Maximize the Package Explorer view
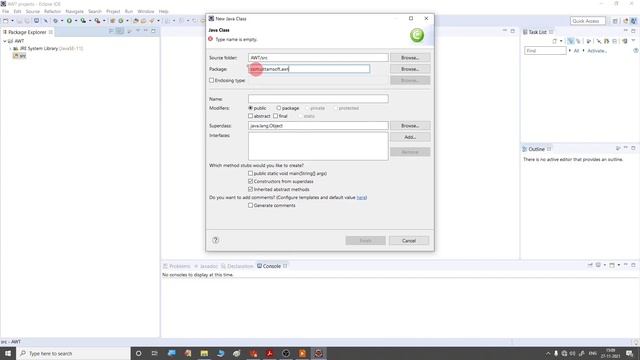 [x=153, y=31]
